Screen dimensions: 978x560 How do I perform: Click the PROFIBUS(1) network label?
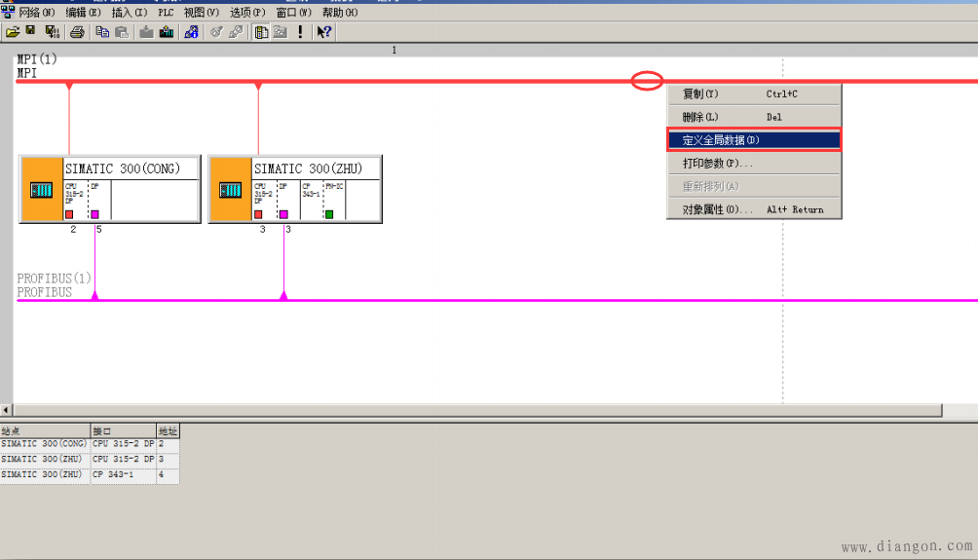pyautogui.click(x=54, y=279)
